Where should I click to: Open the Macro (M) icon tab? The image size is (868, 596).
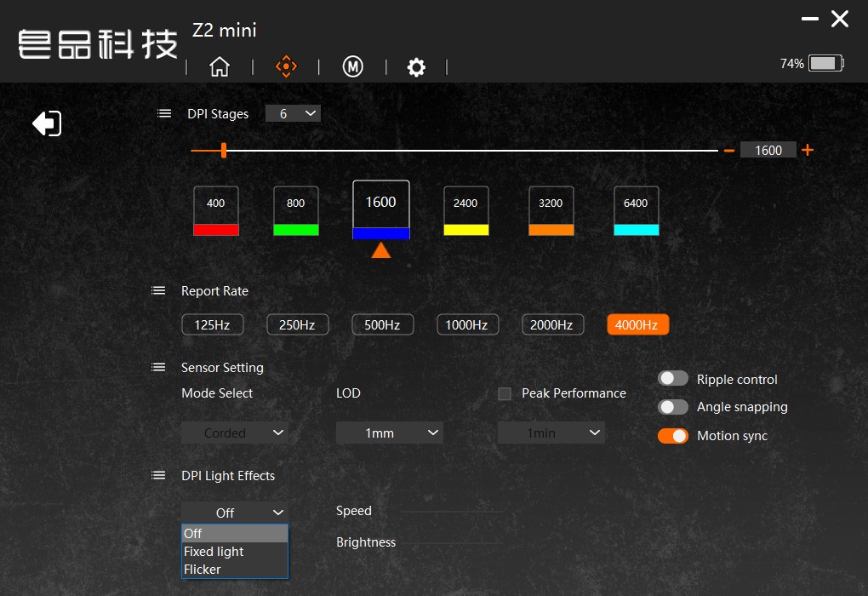point(352,66)
